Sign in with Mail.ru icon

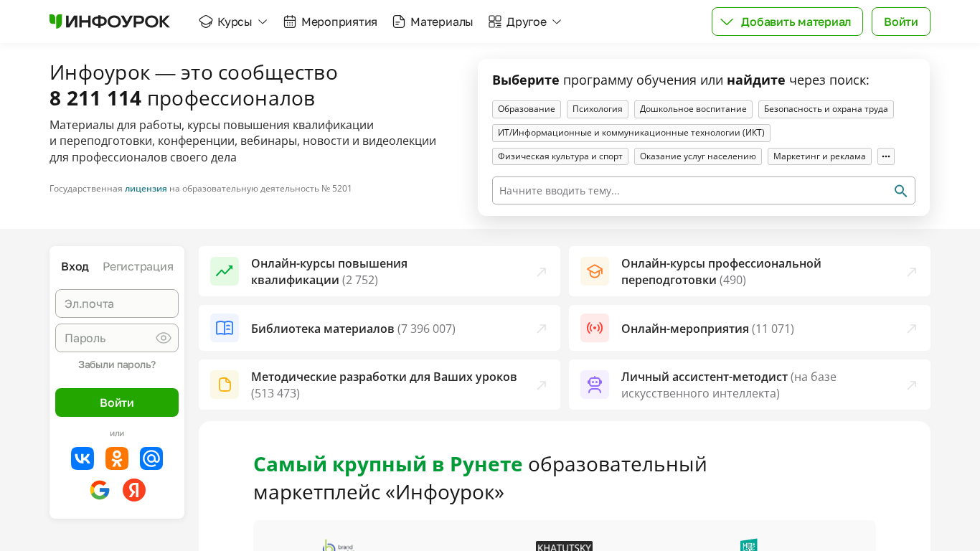151,458
